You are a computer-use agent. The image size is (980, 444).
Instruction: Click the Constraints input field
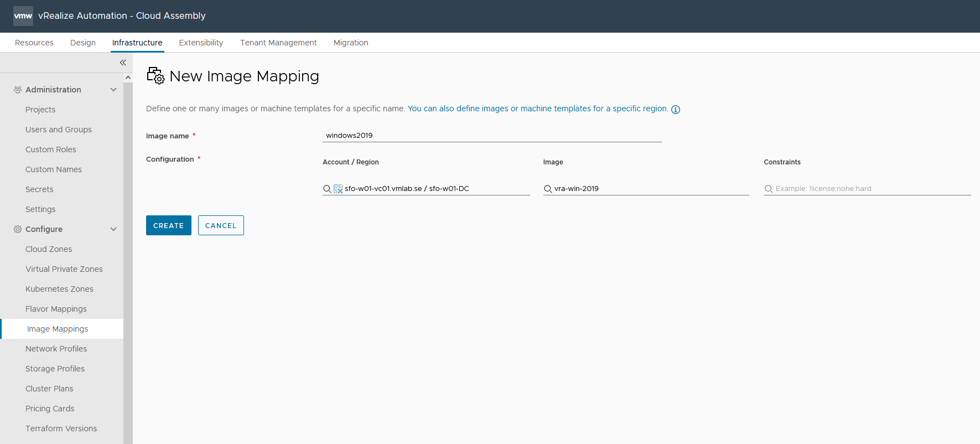868,189
